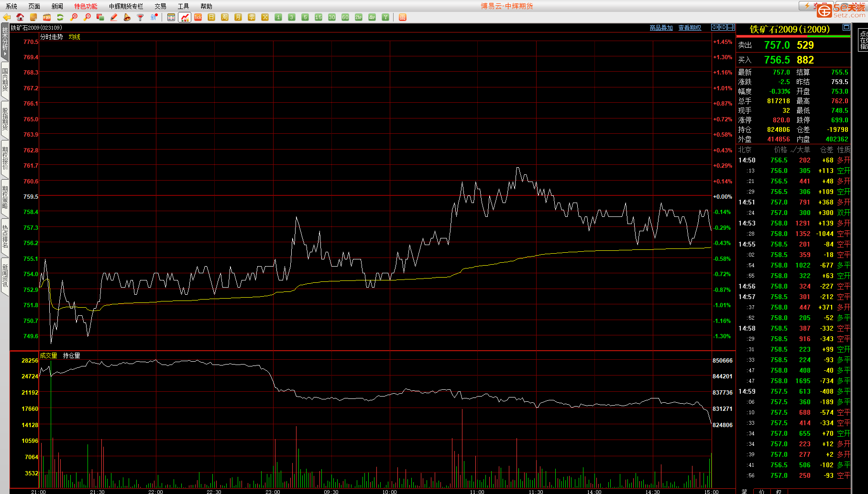
Task: Select the 期权策略 side tab
Action: tap(5, 198)
